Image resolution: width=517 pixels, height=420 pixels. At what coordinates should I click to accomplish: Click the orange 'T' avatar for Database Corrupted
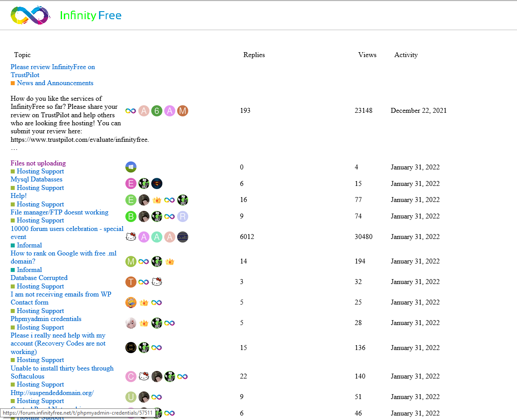coord(131,282)
